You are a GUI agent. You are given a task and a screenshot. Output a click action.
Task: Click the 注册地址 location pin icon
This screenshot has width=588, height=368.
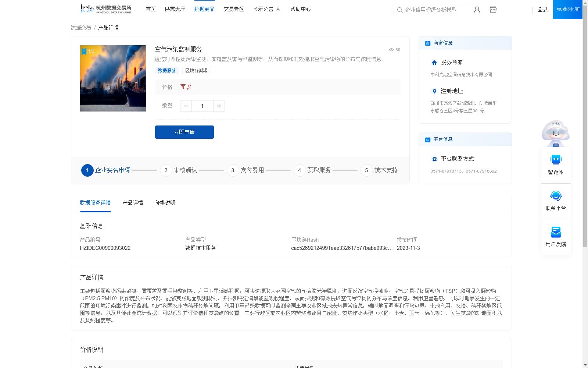434,91
